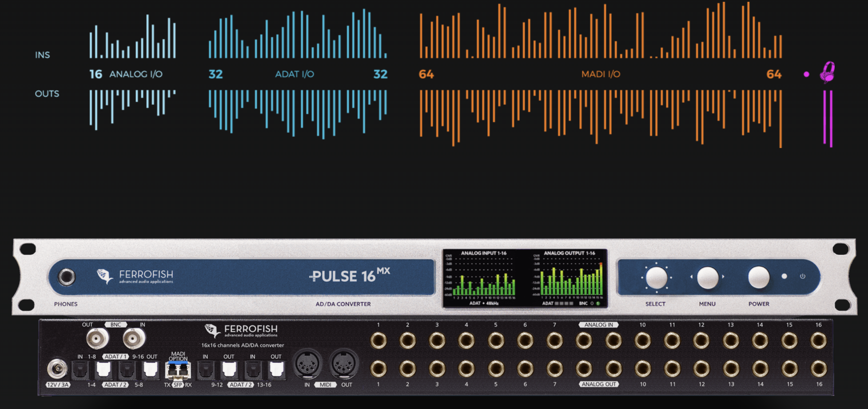Image resolution: width=868 pixels, height=409 pixels.
Task: Click the MADI option SFP port
Action: coord(178,370)
